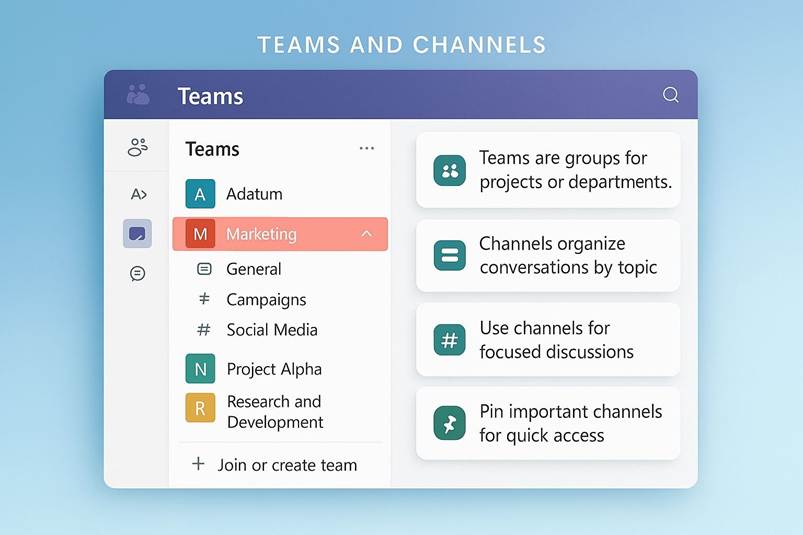Click the yellow R team avatar

pyautogui.click(x=200, y=408)
